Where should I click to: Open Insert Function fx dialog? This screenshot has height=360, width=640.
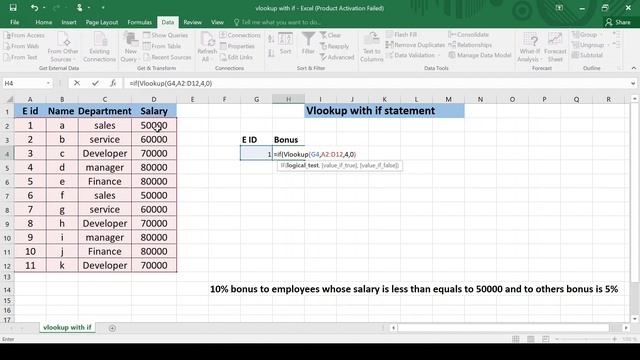click(x=113, y=83)
